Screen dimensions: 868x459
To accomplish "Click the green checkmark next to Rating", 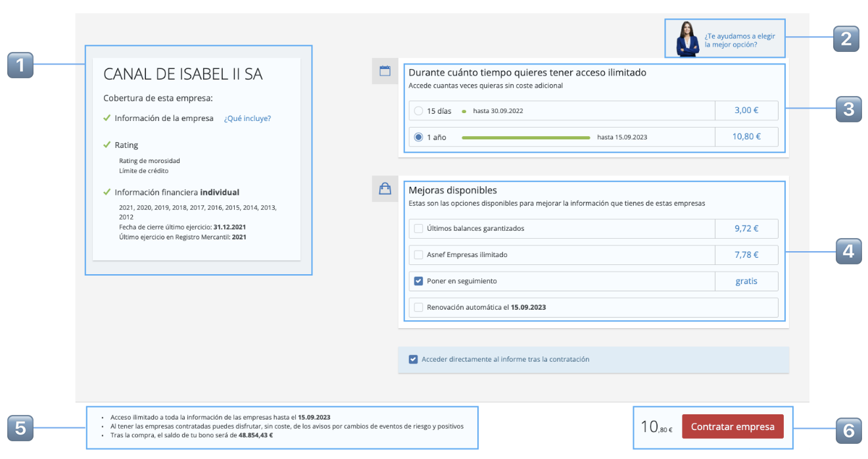I will point(107,145).
